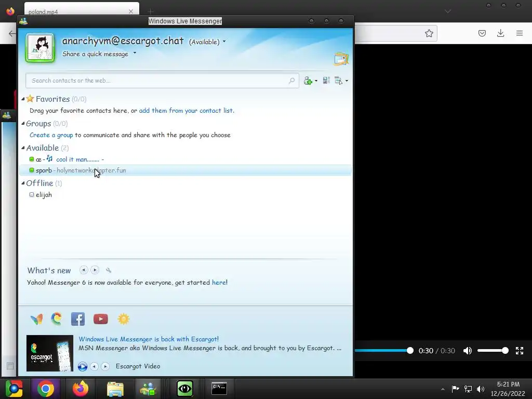The height and width of the screenshot is (399, 532).
Task: Focus the Search contacts or the web field
Action: [162, 81]
